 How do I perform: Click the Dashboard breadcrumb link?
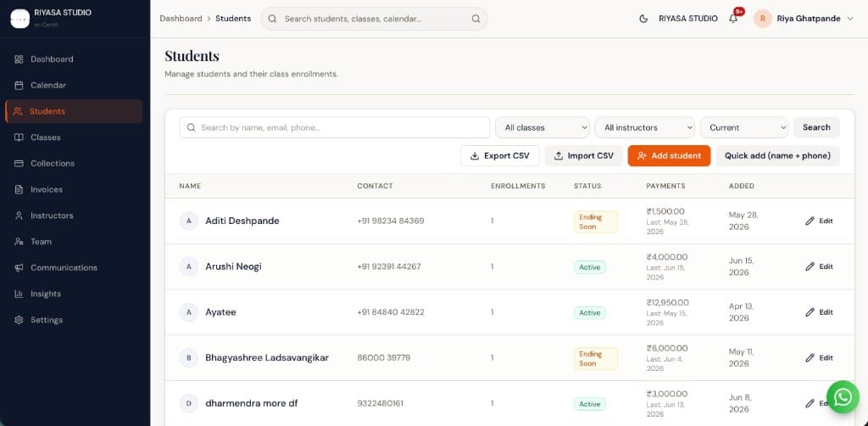tap(181, 19)
